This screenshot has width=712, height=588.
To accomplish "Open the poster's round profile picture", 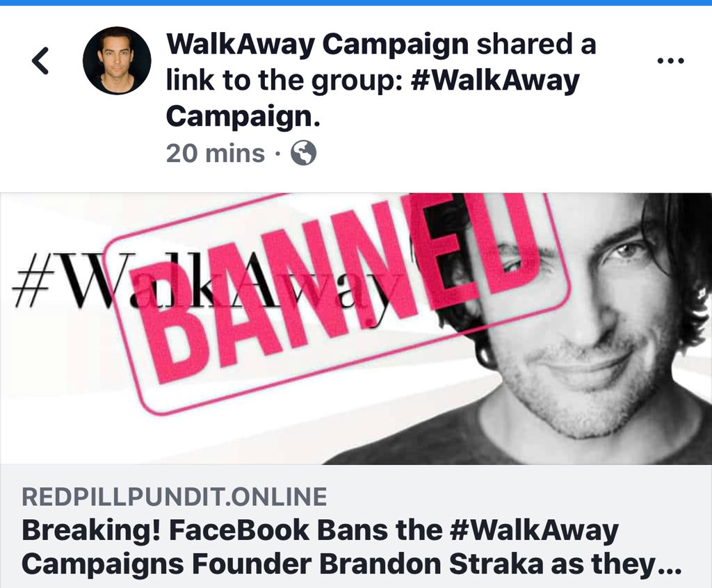I will pyautogui.click(x=117, y=60).
